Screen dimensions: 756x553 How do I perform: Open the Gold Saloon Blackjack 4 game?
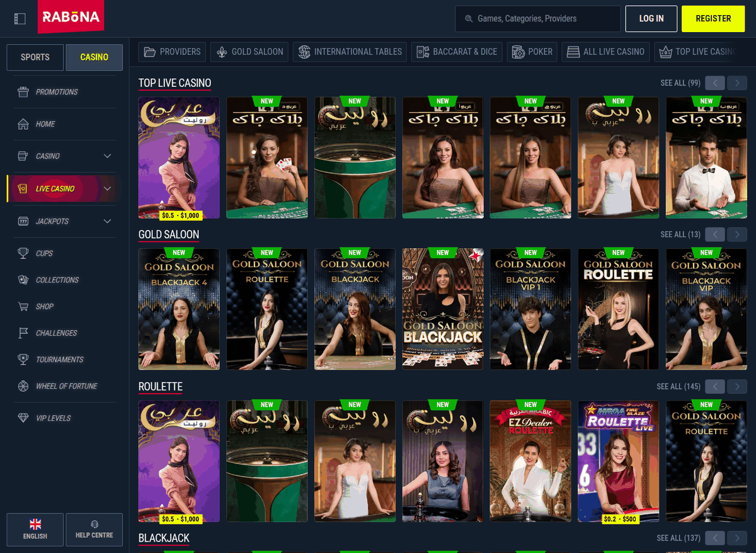[x=179, y=309]
